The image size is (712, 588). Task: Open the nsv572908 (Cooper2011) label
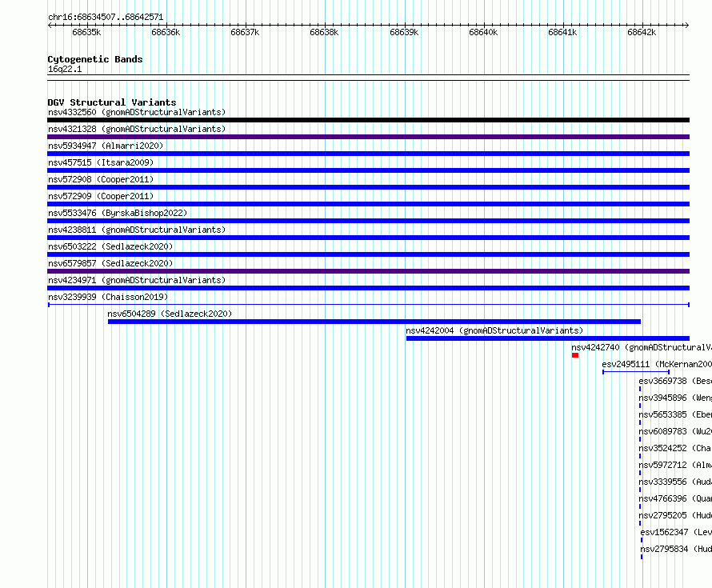pyautogui.click(x=101, y=179)
